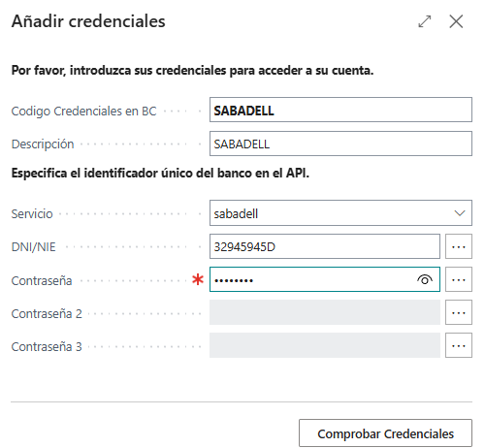Click the red required asterisk beside Contraseña

point(198,279)
